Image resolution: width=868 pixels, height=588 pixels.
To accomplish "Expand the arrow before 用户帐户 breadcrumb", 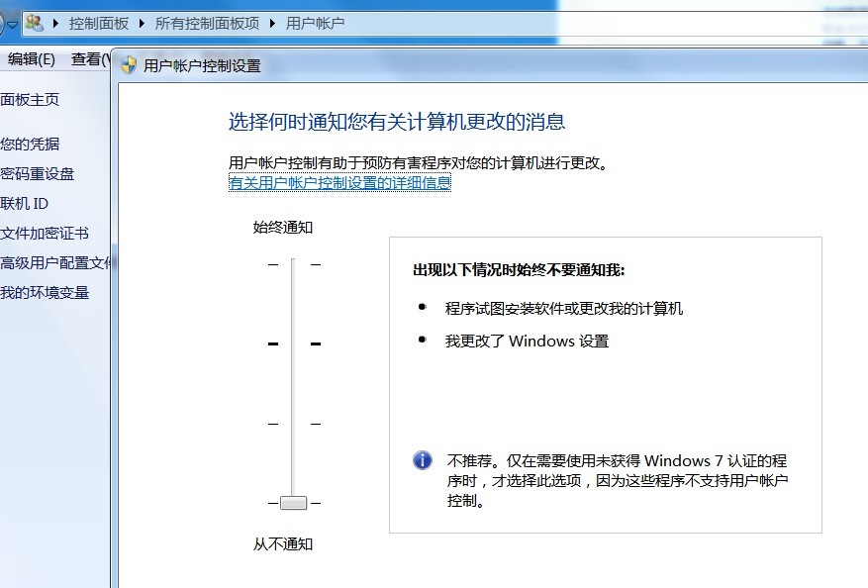I will click(x=272, y=23).
